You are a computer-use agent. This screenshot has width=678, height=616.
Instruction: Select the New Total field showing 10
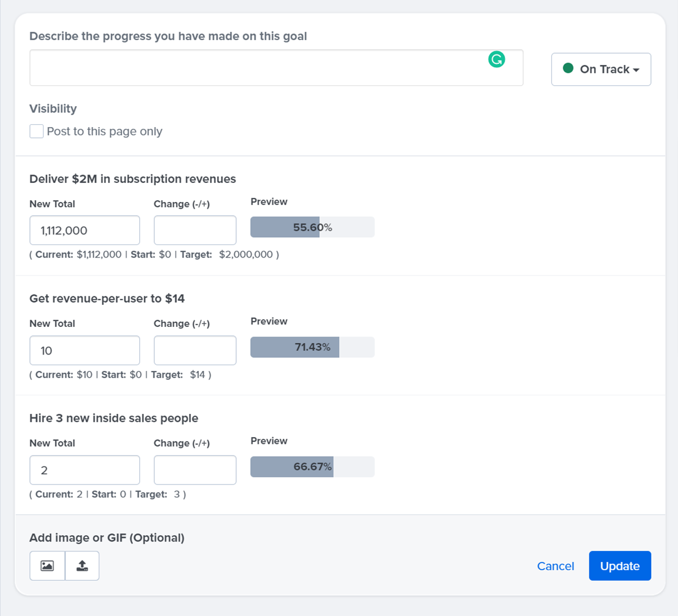pos(84,350)
